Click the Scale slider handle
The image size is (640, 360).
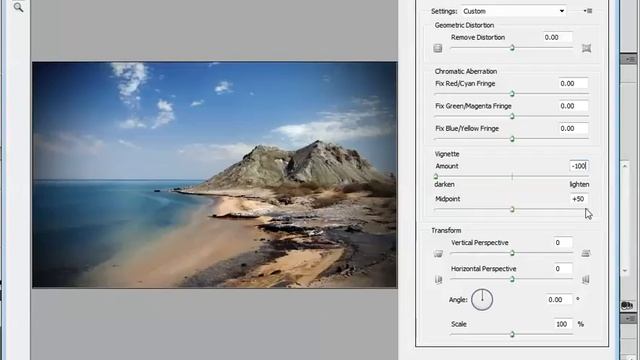(512, 335)
